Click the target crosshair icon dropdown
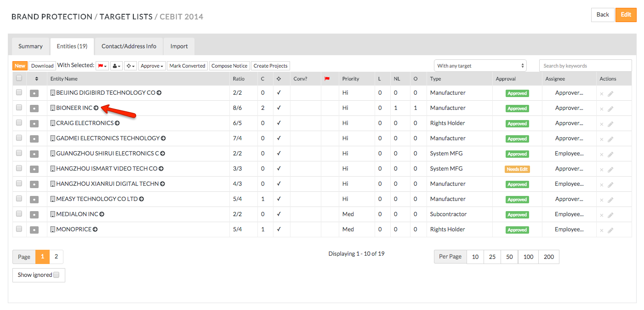 click(130, 65)
